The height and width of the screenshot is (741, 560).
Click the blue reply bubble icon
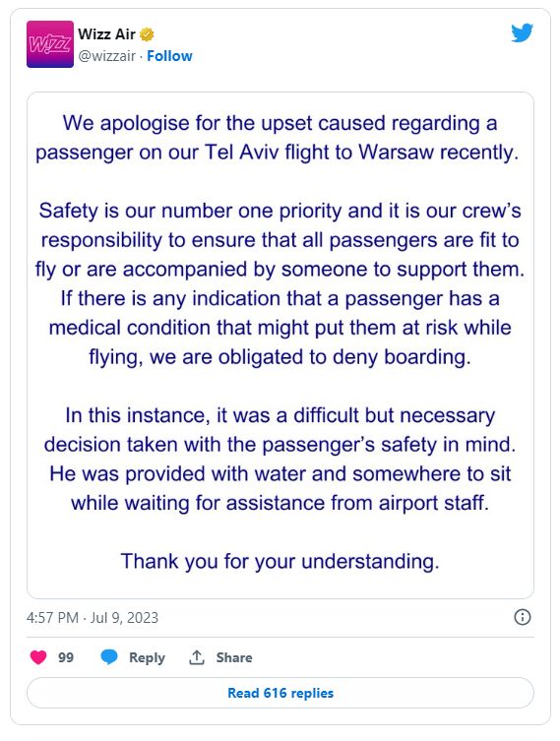[109, 657]
